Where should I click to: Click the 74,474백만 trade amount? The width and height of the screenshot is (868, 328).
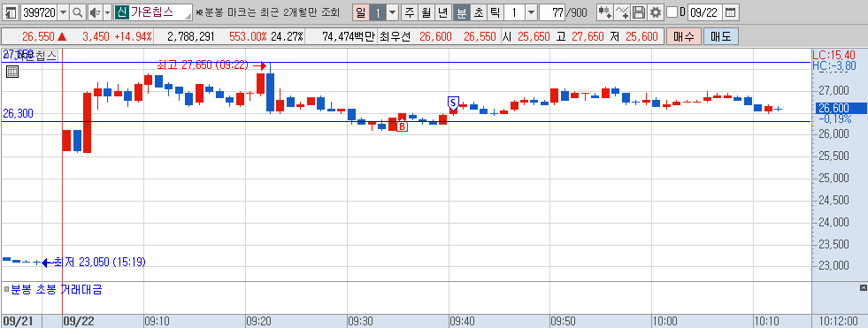coord(349,37)
